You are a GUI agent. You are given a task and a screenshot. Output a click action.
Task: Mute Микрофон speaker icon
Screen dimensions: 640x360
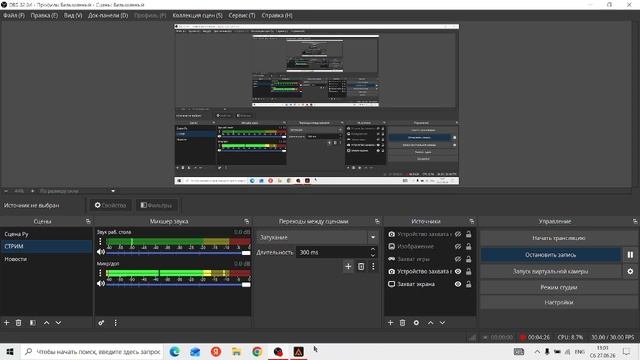[x=101, y=284]
